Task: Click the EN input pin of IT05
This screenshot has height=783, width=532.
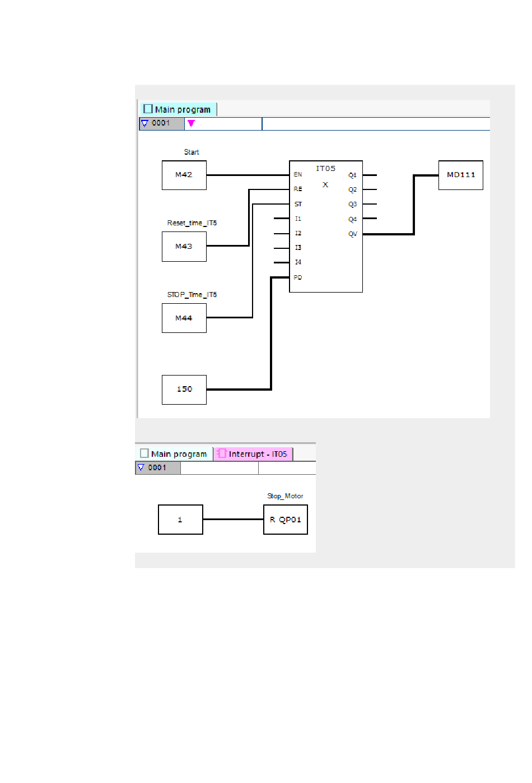Action: pos(298,175)
